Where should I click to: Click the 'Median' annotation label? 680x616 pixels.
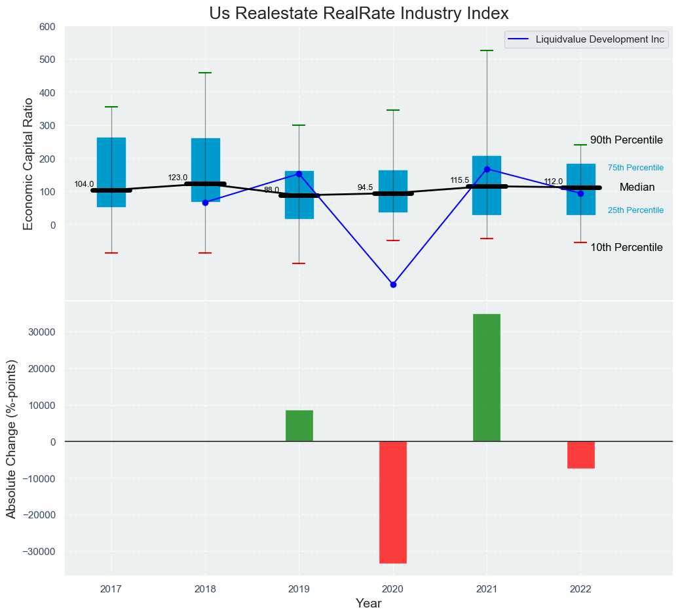tap(637, 187)
